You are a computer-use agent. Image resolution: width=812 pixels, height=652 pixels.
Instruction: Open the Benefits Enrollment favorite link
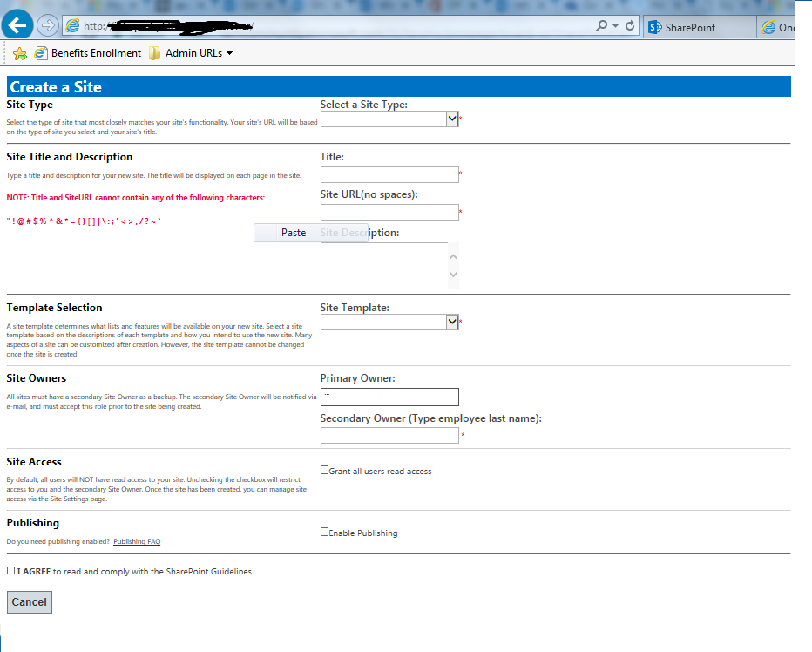(87, 53)
